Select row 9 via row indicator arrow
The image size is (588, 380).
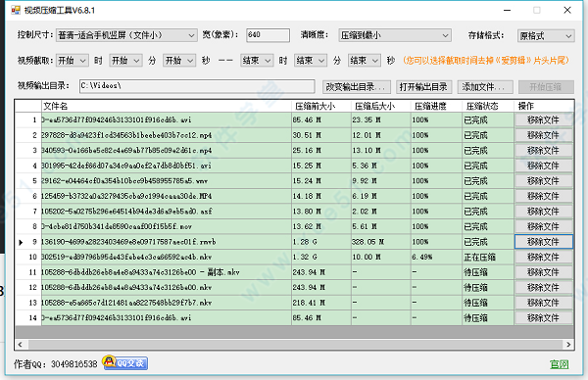21,242
